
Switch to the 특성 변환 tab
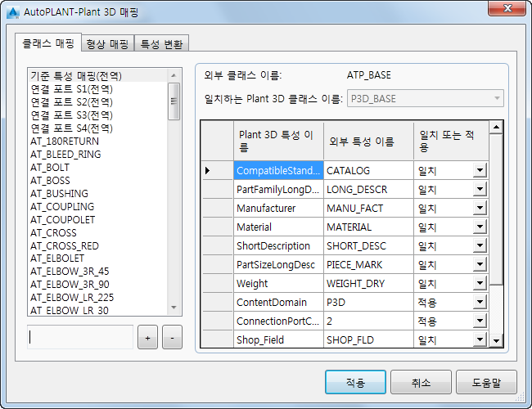pyautogui.click(x=161, y=43)
